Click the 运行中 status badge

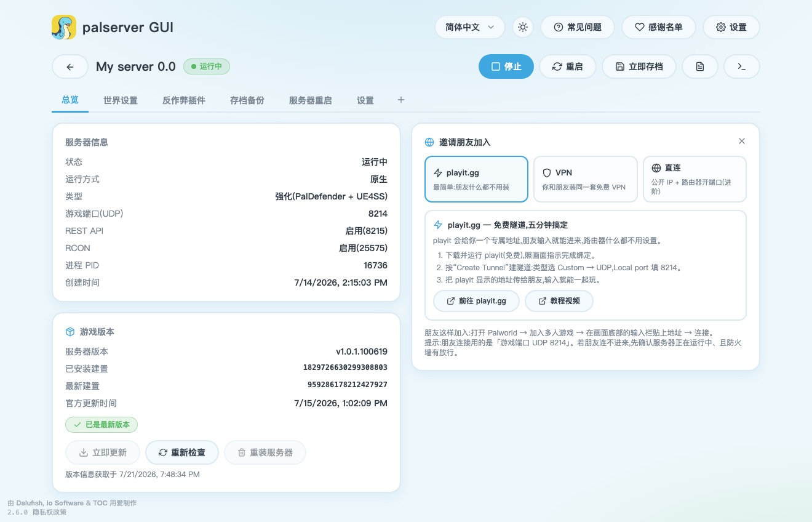pyautogui.click(x=206, y=66)
